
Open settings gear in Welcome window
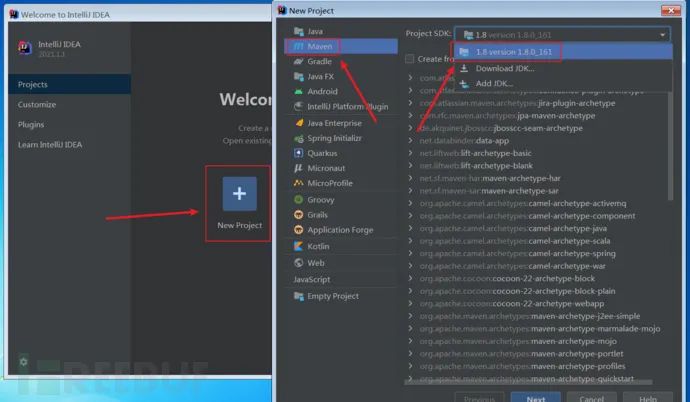(x=23, y=362)
